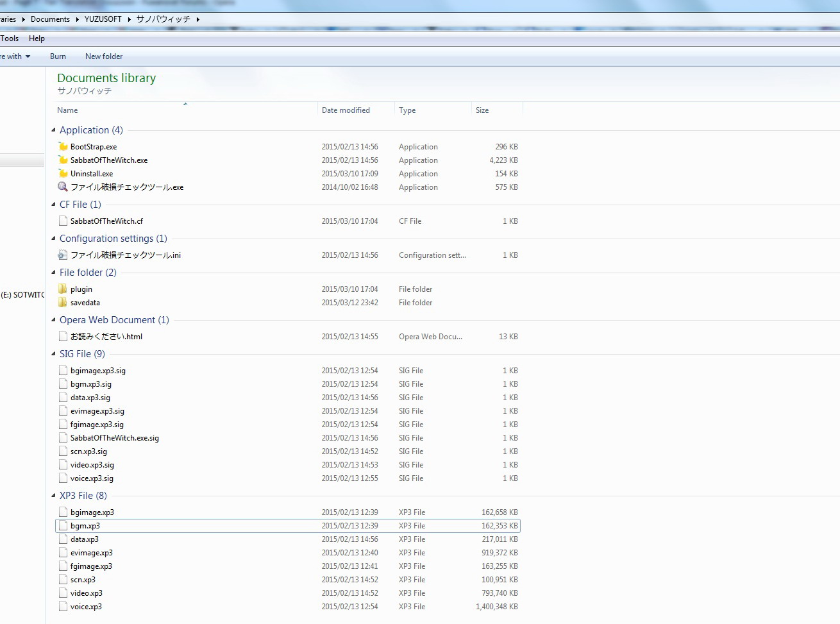This screenshot has height=624, width=840.
Task: Select the plugin folder icon
Action: pyautogui.click(x=63, y=289)
